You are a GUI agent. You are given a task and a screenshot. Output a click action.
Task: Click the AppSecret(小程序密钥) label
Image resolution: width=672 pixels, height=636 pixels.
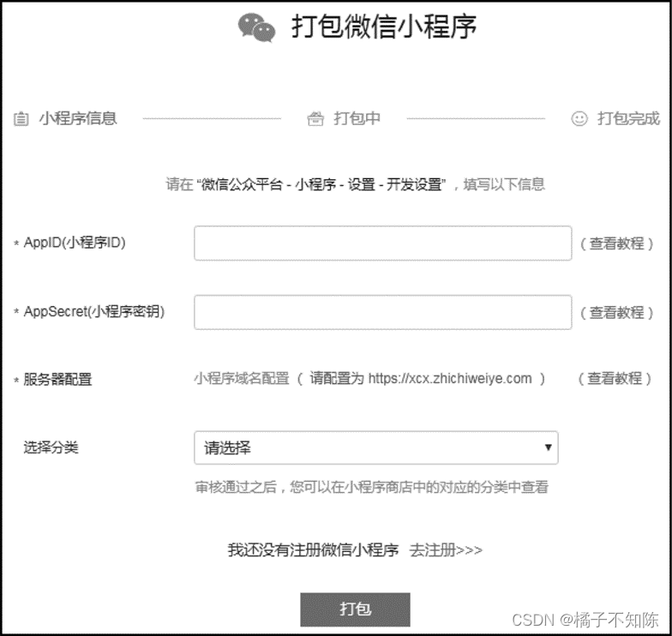(94, 312)
